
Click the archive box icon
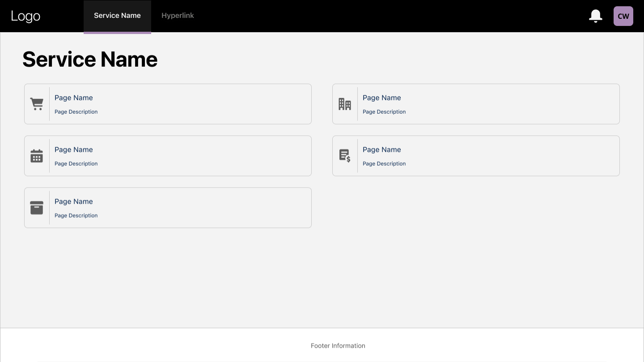coord(37,208)
